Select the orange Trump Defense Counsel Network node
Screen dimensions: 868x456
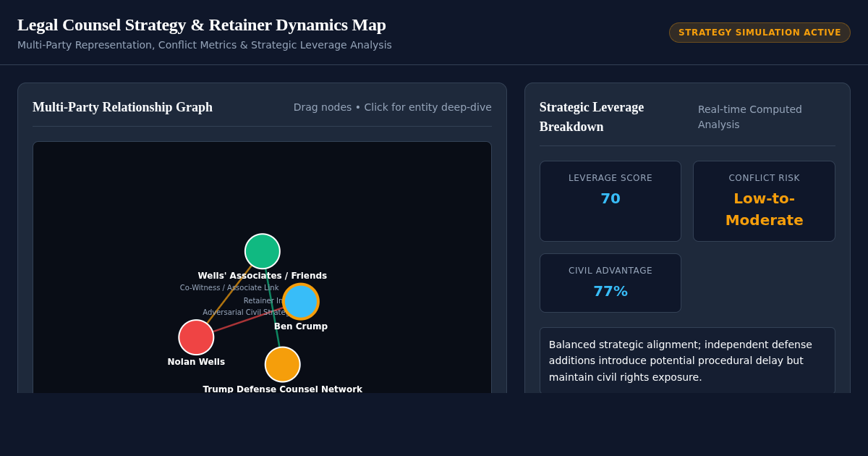tap(283, 364)
